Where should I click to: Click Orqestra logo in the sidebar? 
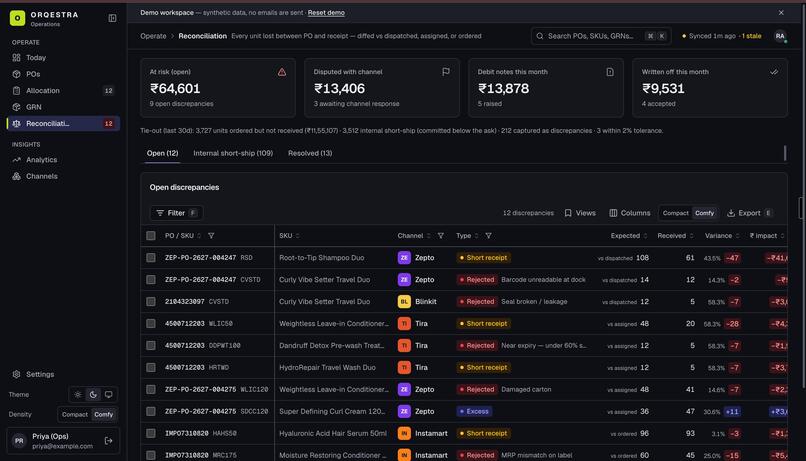pyautogui.click(x=17, y=18)
